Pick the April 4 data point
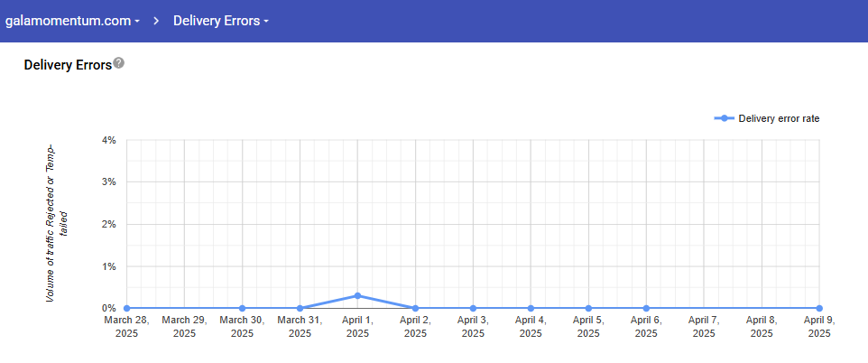 (531, 308)
